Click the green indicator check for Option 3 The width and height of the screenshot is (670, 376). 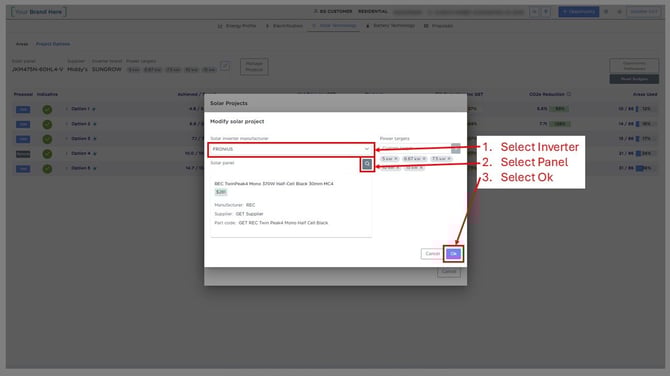point(47,139)
